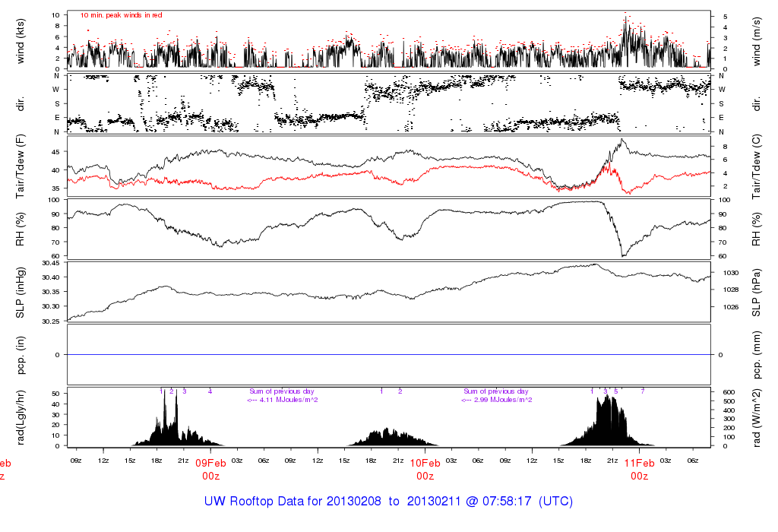Click the red '10Feb 00z' date label
This screenshot has height=532, width=778.
(x=425, y=470)
